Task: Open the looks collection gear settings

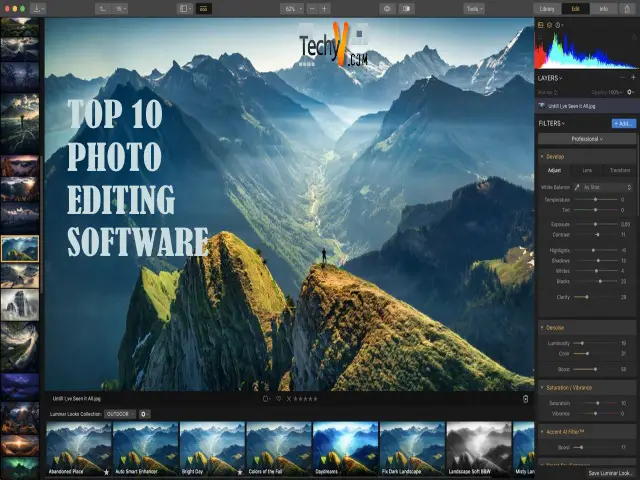Action: coord(144,414)
